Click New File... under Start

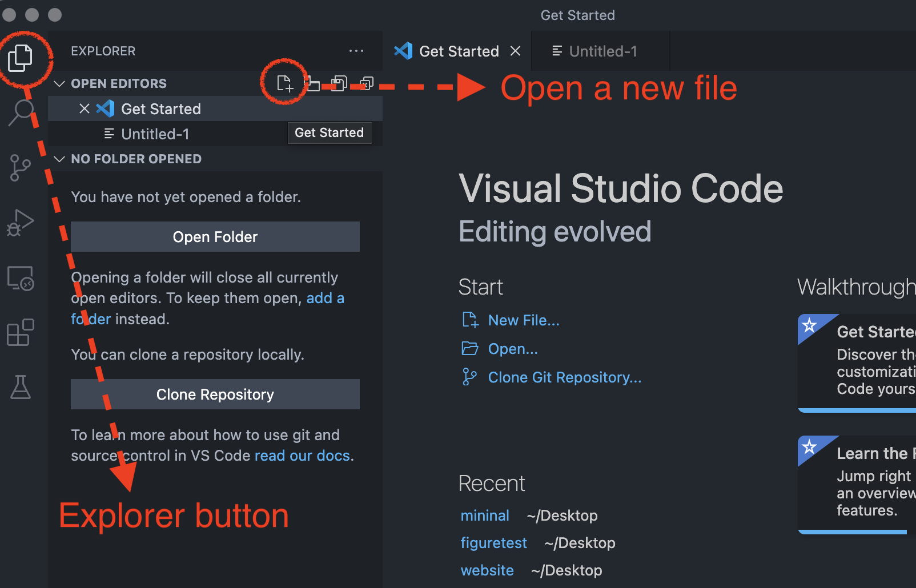tap(524, 320)
